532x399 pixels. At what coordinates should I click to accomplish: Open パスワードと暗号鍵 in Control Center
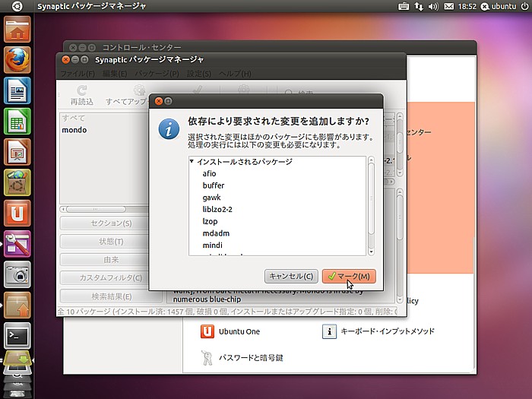pos(242,358)
